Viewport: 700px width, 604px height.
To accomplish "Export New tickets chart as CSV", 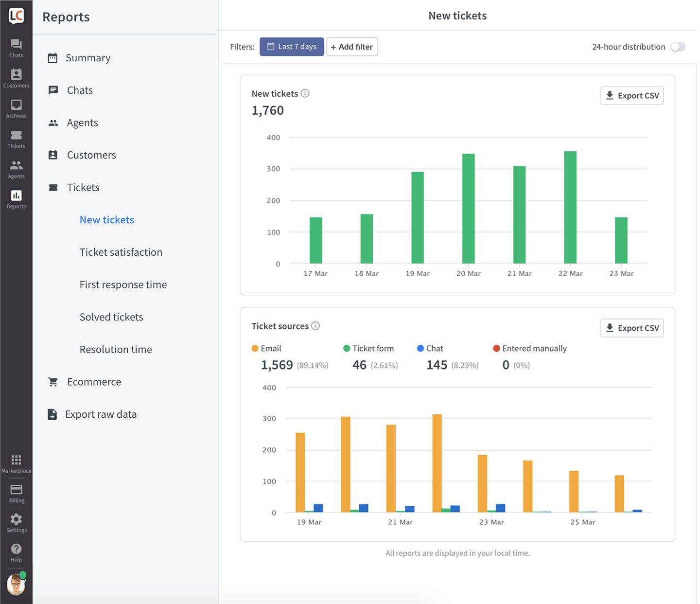I will point(632,95).
